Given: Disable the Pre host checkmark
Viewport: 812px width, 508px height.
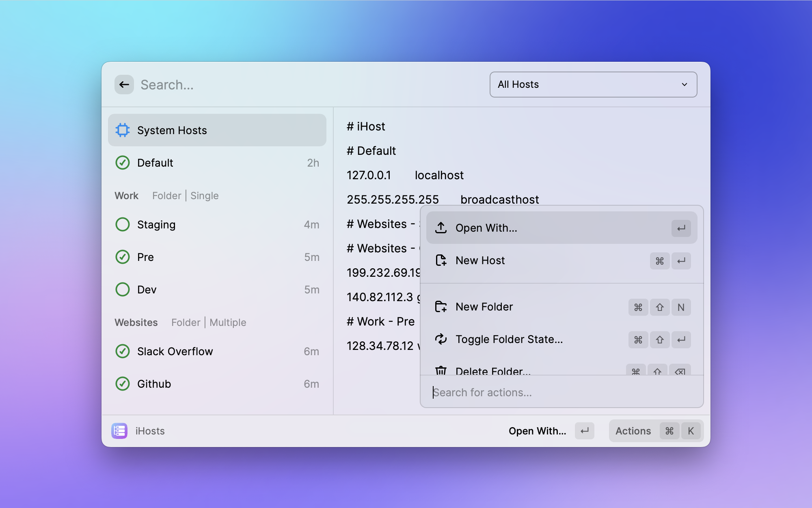Looking at the screenshot, I should [123, 257].
